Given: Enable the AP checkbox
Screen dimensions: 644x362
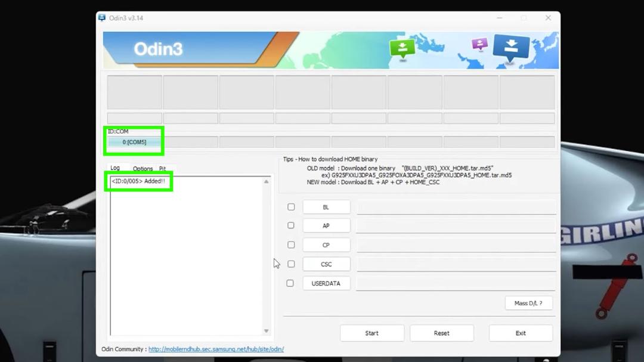Looking at the screenshot, I should click(x=291, y=225).
